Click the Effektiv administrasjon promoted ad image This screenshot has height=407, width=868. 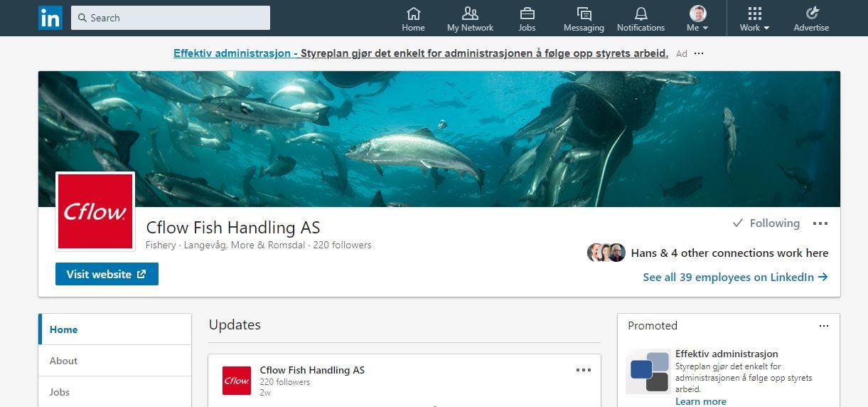(648, 372)
